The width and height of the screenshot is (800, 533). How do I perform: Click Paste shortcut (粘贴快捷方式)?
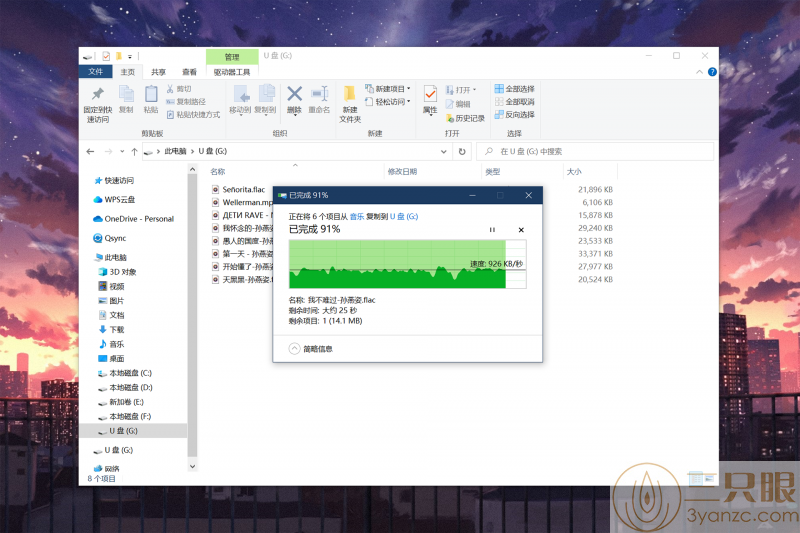pyautogui.click(x=193, y=115)
